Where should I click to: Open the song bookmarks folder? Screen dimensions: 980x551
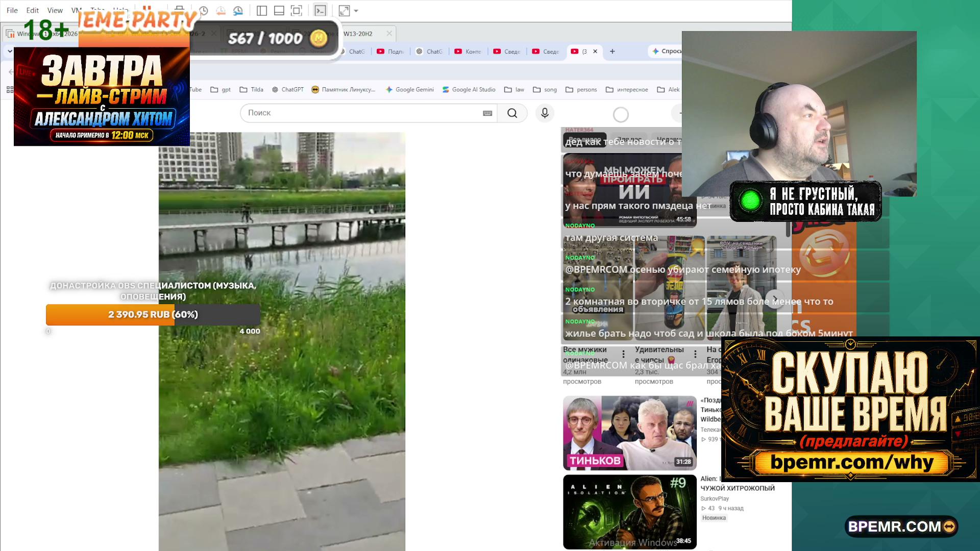point(545,90)
